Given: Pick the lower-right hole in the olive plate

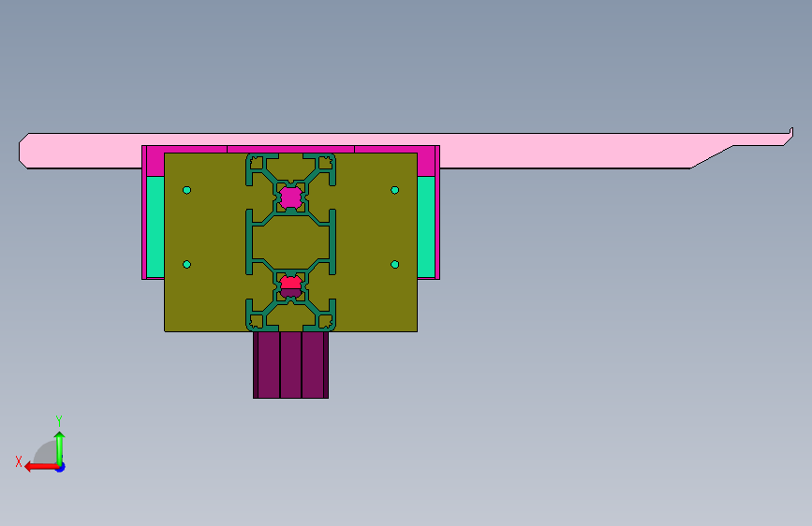Looking at the screenshot, I should pyautogui.click(x=394, y=265).
